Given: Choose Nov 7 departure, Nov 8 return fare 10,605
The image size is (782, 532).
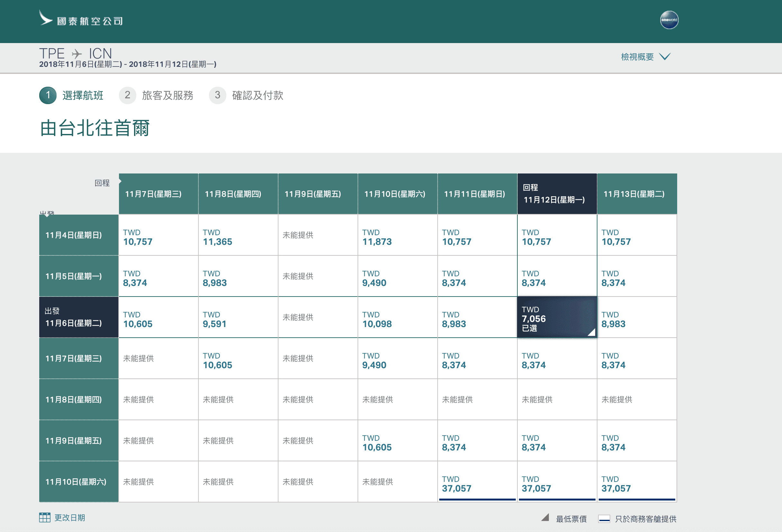Looking at the screenshot, I should point(238,359).
